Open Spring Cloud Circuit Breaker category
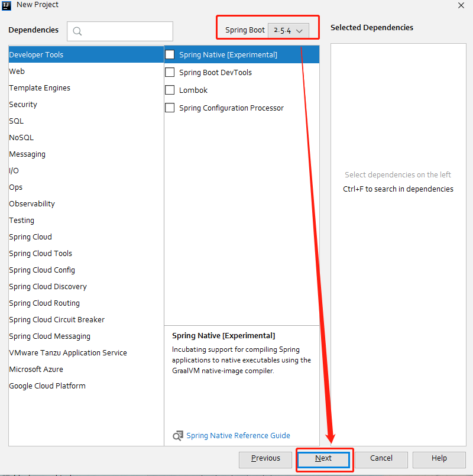Image resolution: width=473 pixels, height=476 pixels. (x=86, y=320)
